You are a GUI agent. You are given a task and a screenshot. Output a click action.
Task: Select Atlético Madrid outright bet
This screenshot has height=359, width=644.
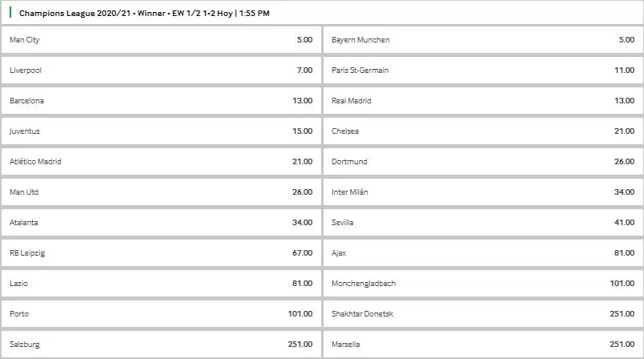point(160,161)
